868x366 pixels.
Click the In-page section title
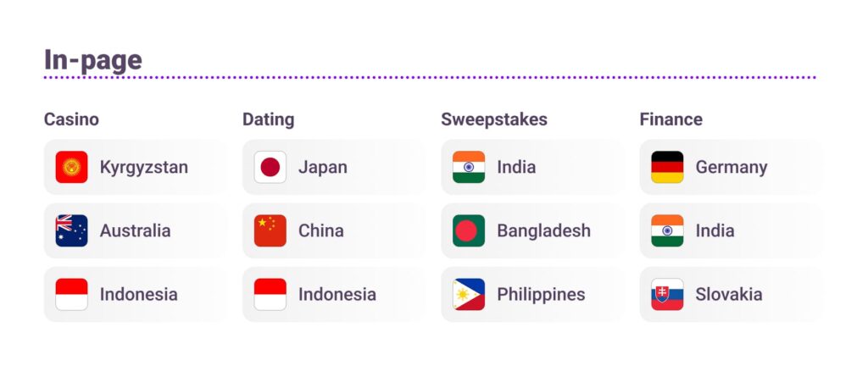coord(93,60)
